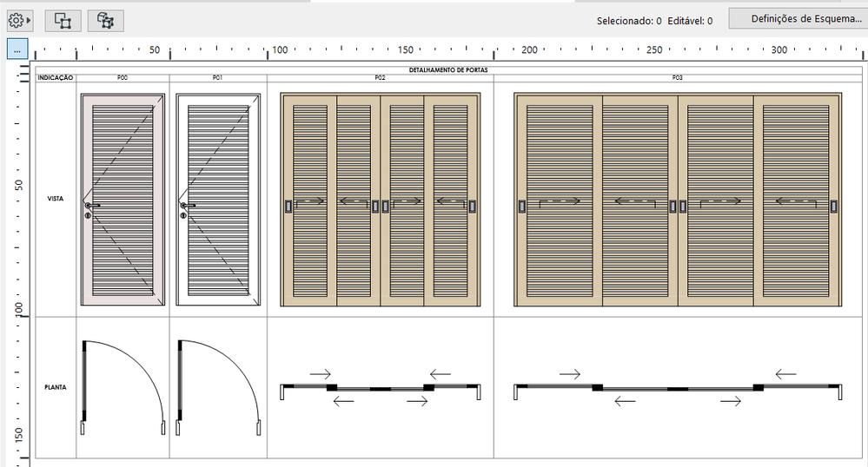Select the P03 sliding door elevation
The width and height of the screenshot is (868, 467).
pyautogui.click(x=678, y=200)
